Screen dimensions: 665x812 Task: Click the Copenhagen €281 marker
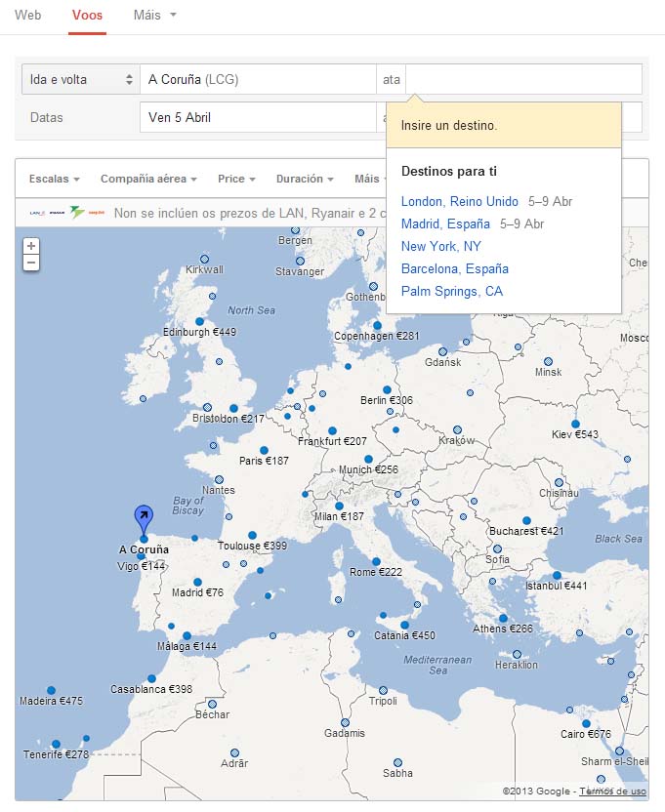377,325
